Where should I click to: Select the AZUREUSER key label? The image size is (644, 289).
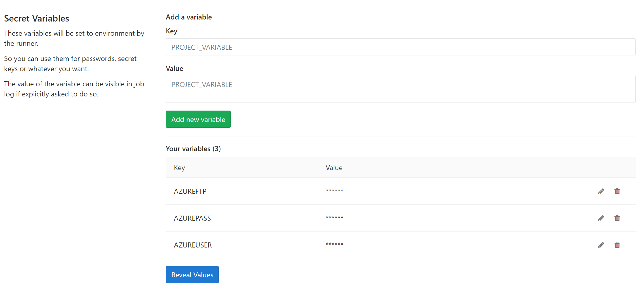click(193, 245)
